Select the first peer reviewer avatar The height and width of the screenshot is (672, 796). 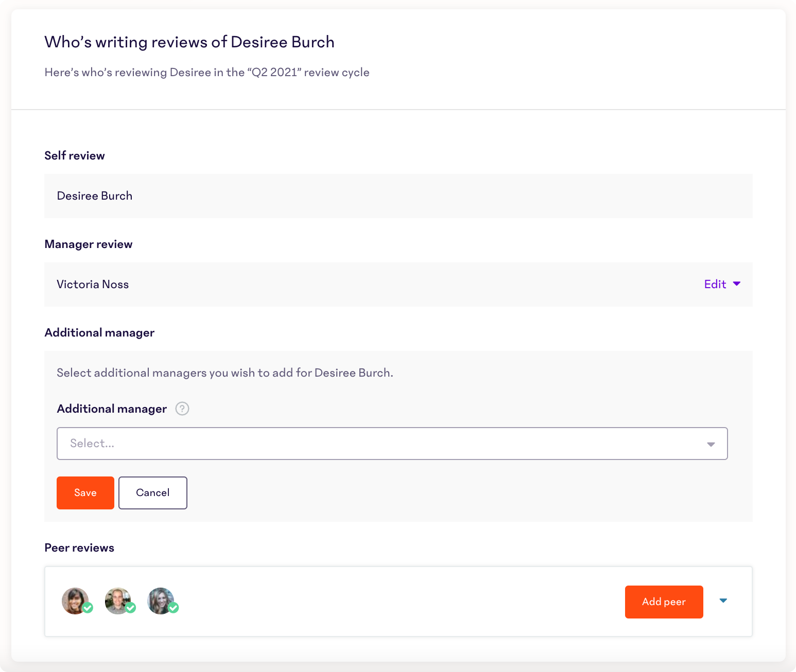(75, 601)
